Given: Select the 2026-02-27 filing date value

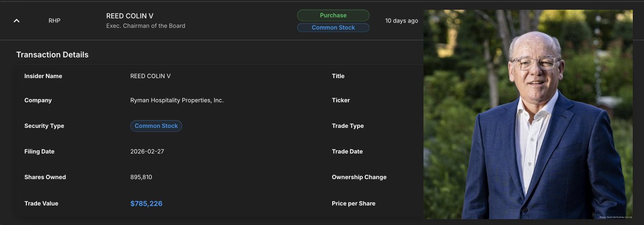Looking at the screenshot, I should pyautogui.click(x=147, y=151).
